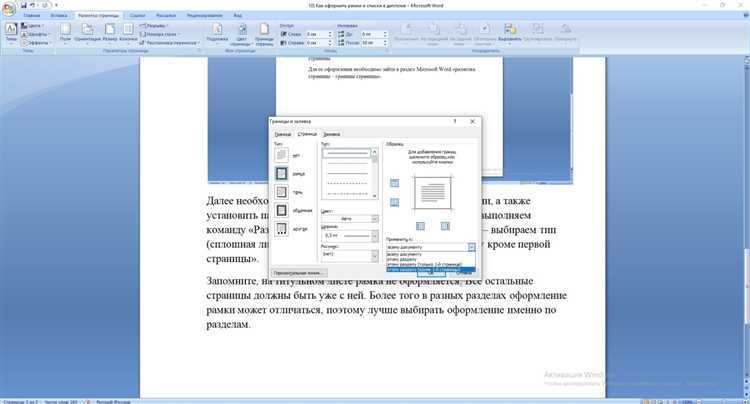Toggle the left border button below preview
Screen dimensions: 750x404
click(420, 226)
